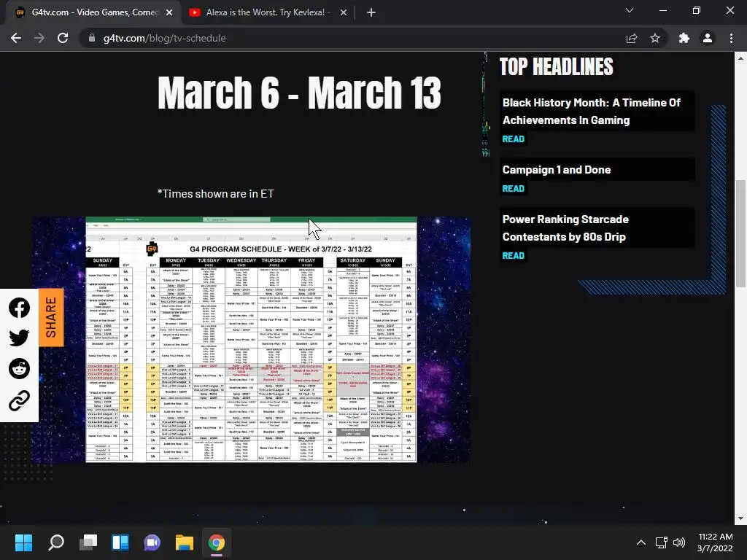The image size is (747, 560).
Task: Open clock showing 11:22 AM
Action: [x=715, y=542]
